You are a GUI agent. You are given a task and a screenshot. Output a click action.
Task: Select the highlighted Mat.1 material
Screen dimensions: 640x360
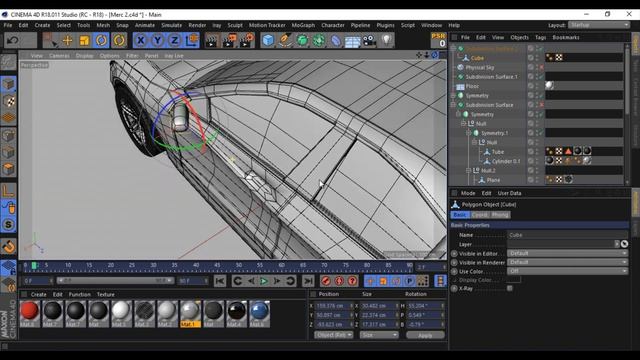point(190,313)
